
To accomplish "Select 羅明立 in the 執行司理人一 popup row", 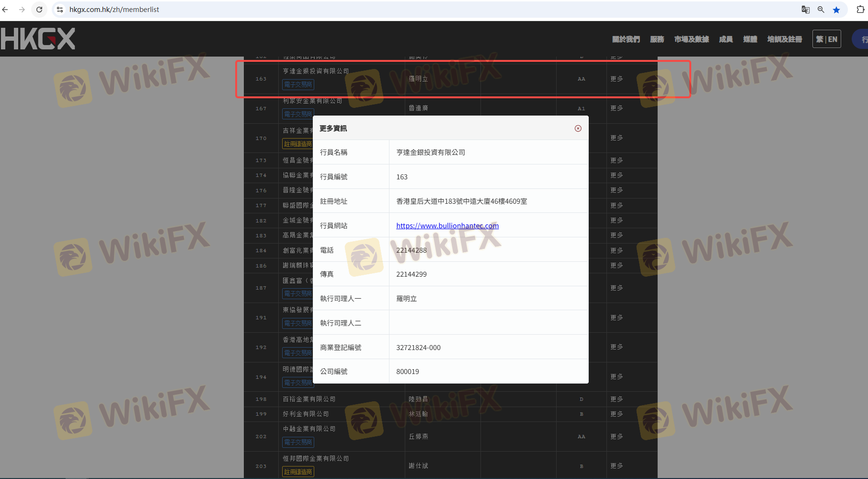I will [x=407, y=299].
